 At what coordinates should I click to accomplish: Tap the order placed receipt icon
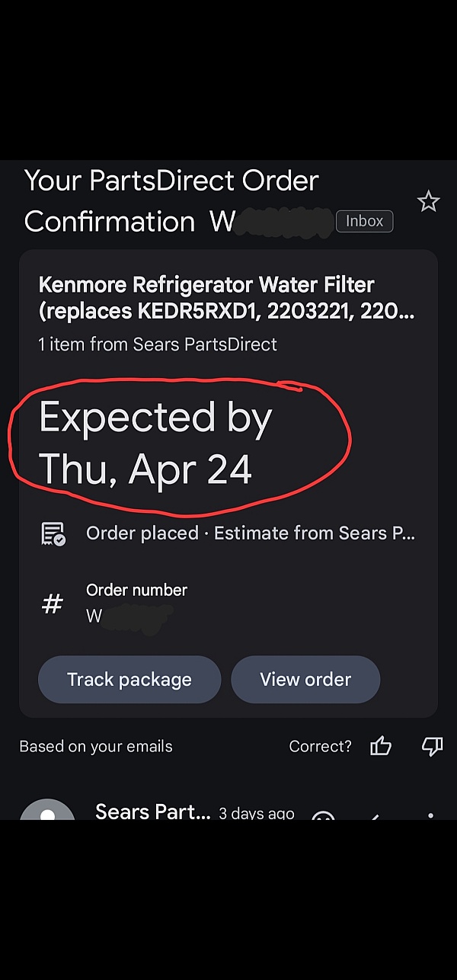click(53, 533)
